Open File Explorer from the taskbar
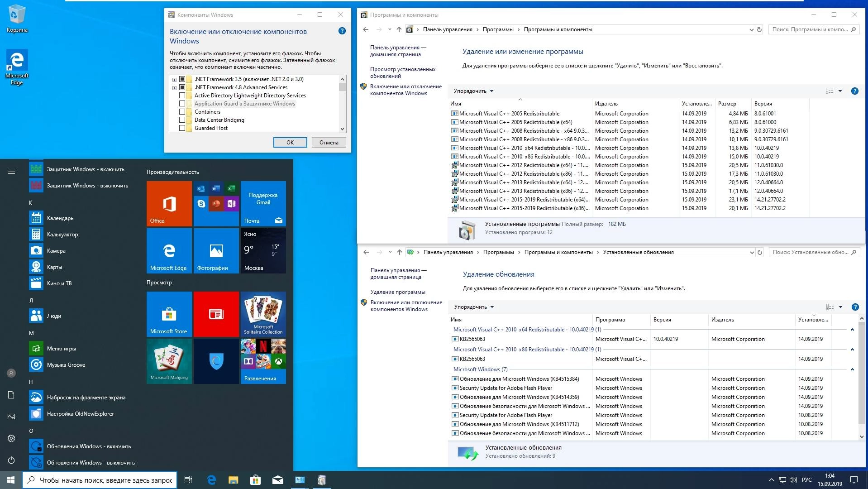Viewport: 868px width, 489px height. pyautogui.click(x=233, y=480)
